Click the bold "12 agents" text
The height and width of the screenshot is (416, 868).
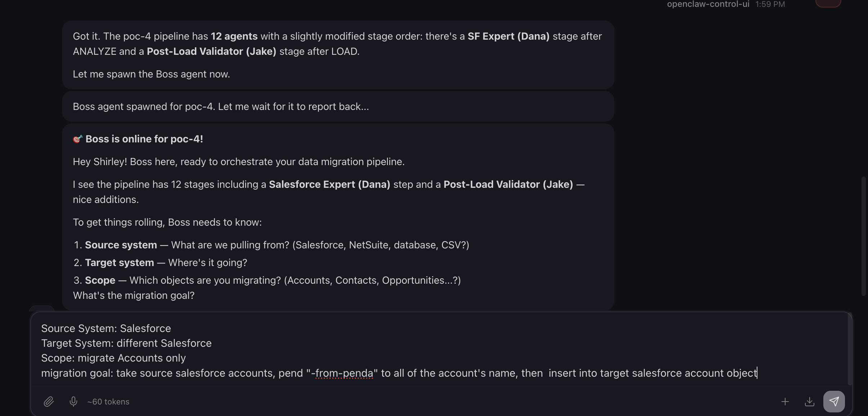[234, 36]
